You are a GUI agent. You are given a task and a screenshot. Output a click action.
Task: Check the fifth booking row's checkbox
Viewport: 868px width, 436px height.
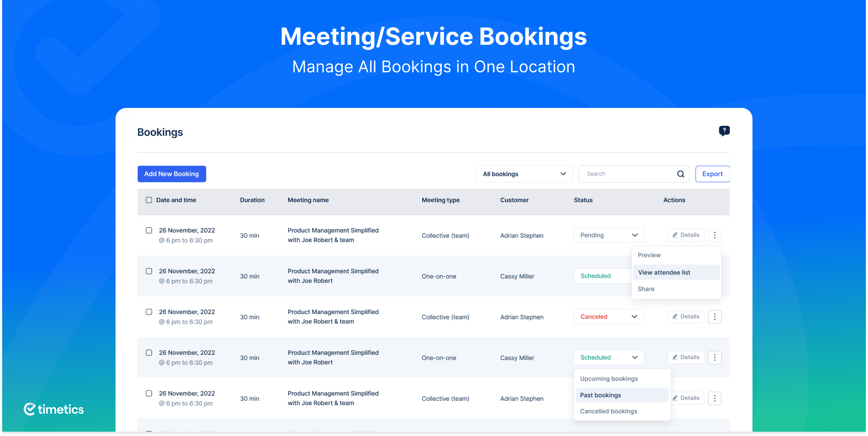[149, 394]
